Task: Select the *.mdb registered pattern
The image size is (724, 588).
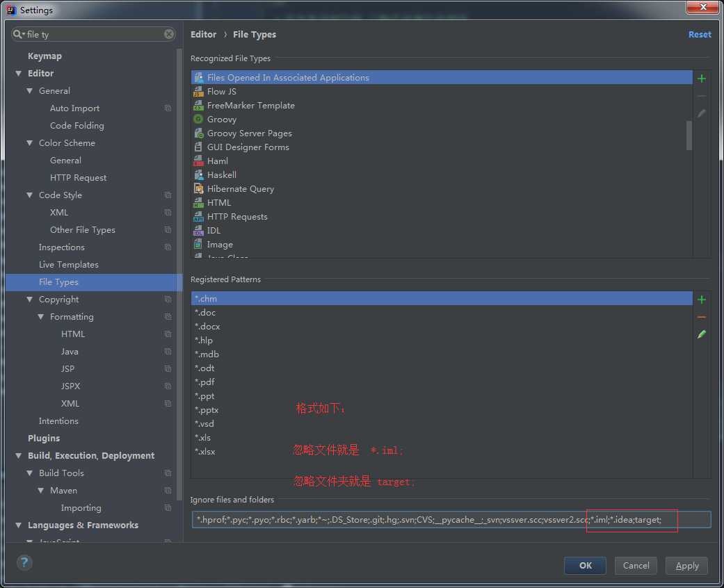Action: (442, 354)
